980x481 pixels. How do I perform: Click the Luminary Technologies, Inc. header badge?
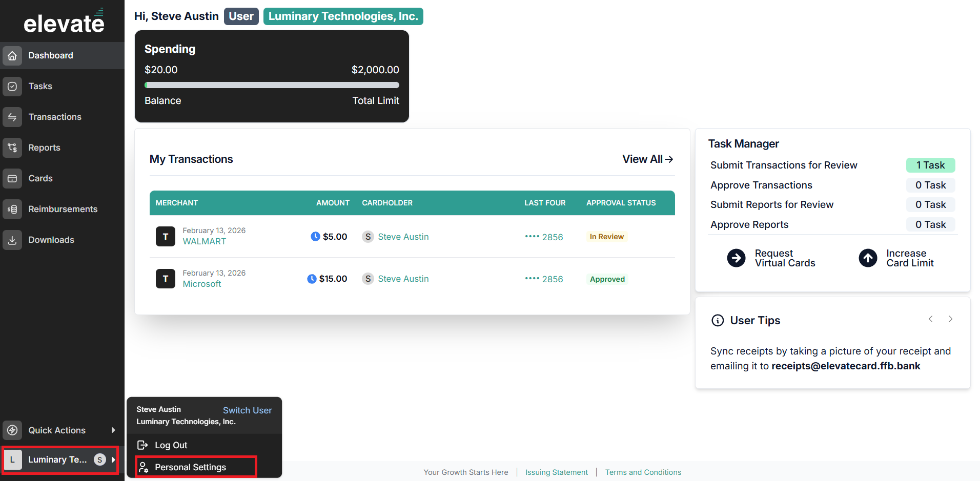point(343,16)
